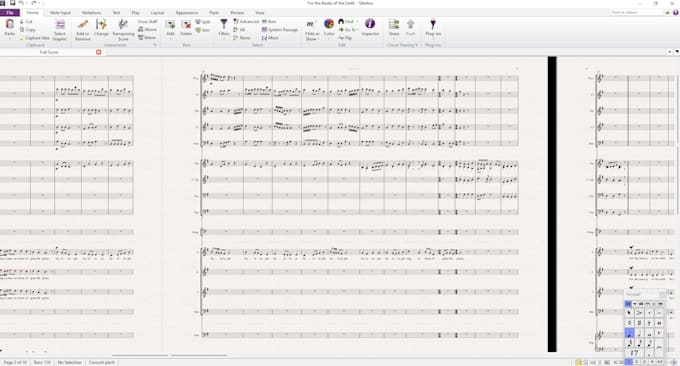Click in the Find in ribbon search box
The height and width of the screenshot is (366, 680).
pyautogui.click(x=636, y=13)
